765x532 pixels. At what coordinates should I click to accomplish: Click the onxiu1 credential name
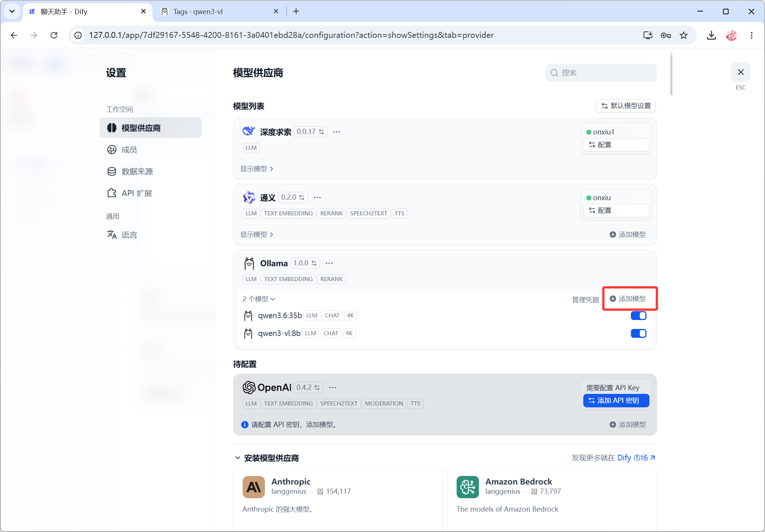(x=603, y=132)
